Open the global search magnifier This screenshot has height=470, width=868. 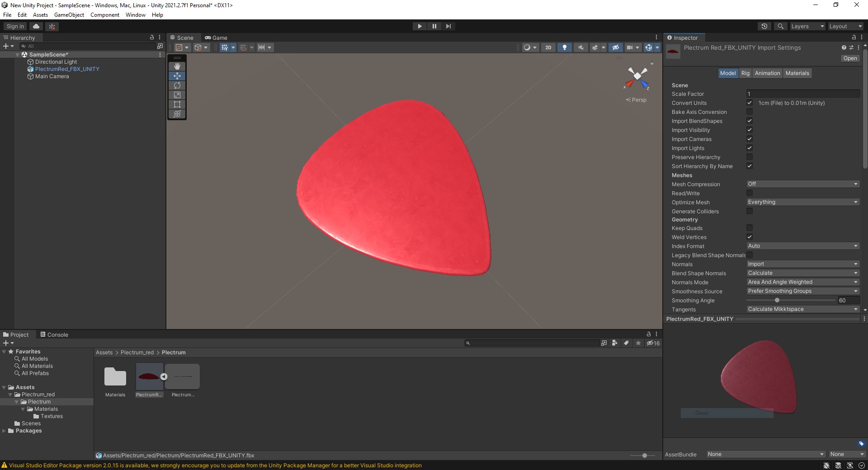[x=780, y=26]
